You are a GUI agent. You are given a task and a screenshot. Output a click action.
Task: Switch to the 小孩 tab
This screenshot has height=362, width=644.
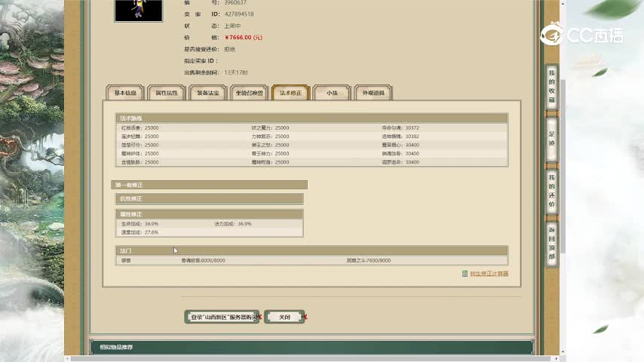coord(332,93)
